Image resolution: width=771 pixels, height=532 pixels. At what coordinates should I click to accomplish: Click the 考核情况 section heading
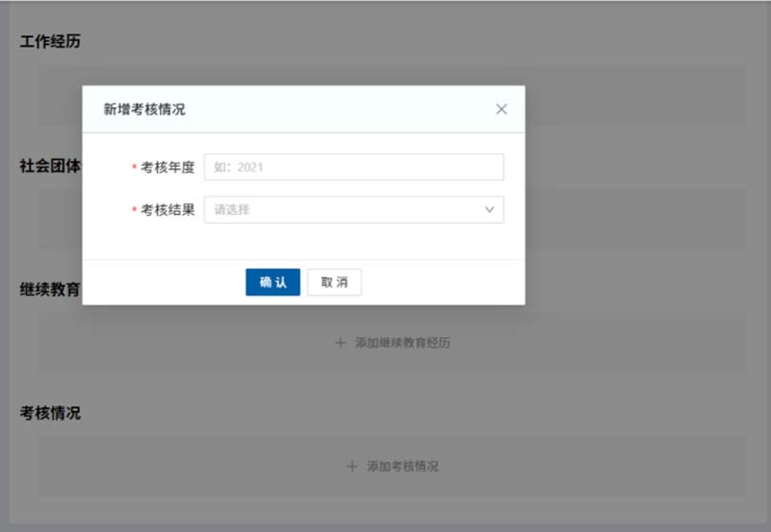coord(50,413)
